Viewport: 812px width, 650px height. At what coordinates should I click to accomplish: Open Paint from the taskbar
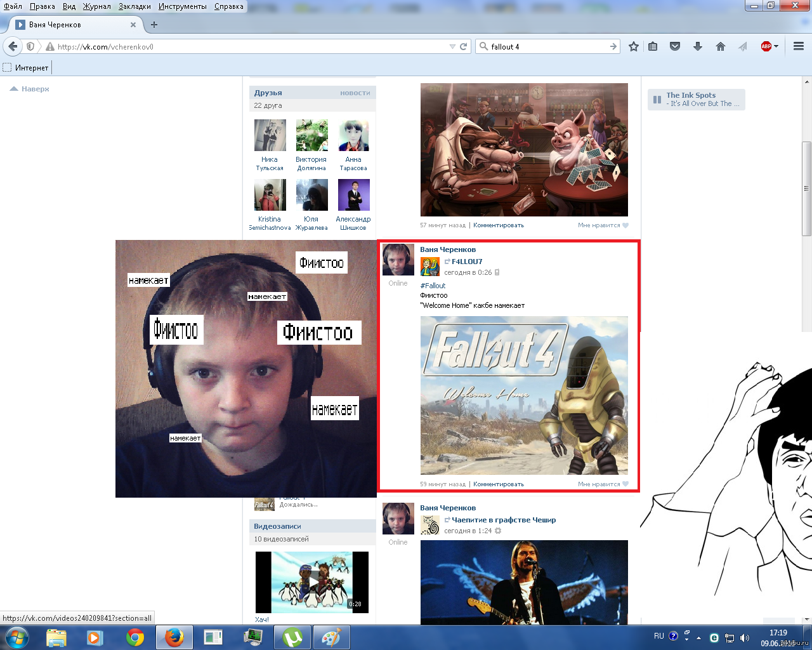click(x=331, y=637)
